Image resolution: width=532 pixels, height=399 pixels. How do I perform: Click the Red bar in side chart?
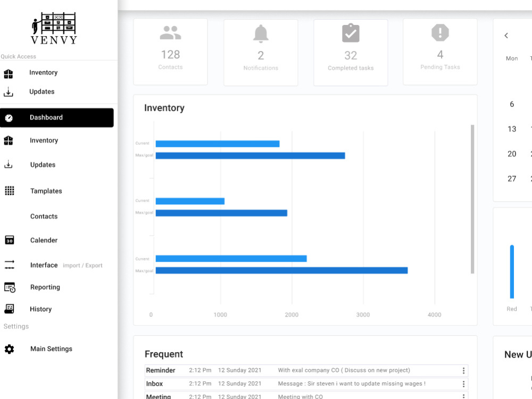pyautogui.click(x=512, y=272)
